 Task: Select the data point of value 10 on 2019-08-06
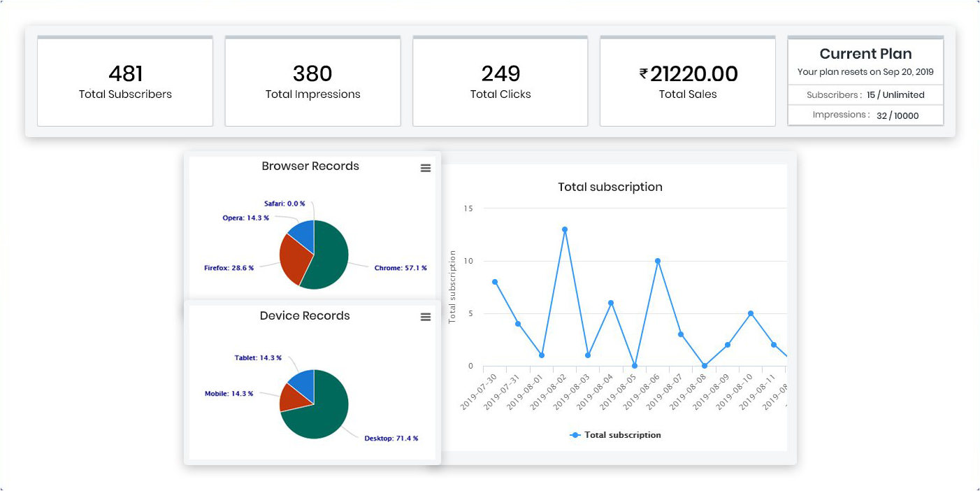pos(658,261)
